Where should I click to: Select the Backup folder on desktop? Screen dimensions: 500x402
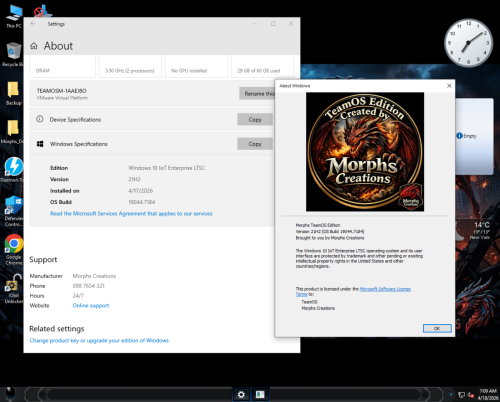(x=13, y=93)
